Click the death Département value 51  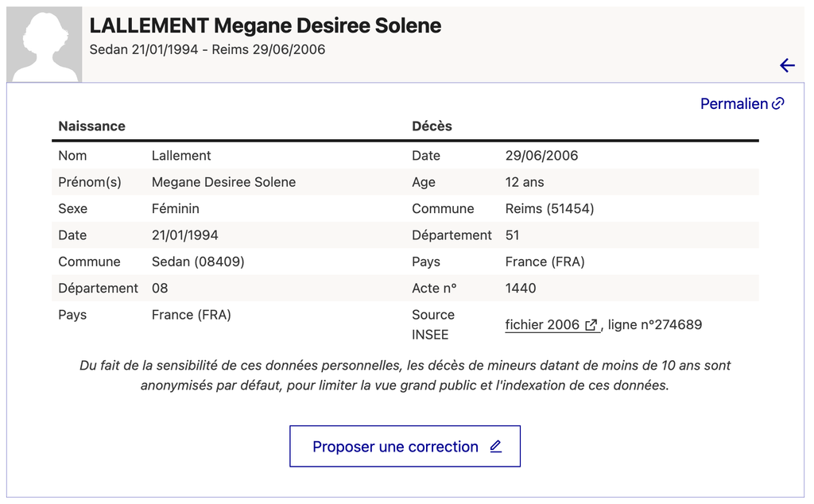[x=513, y=235]
